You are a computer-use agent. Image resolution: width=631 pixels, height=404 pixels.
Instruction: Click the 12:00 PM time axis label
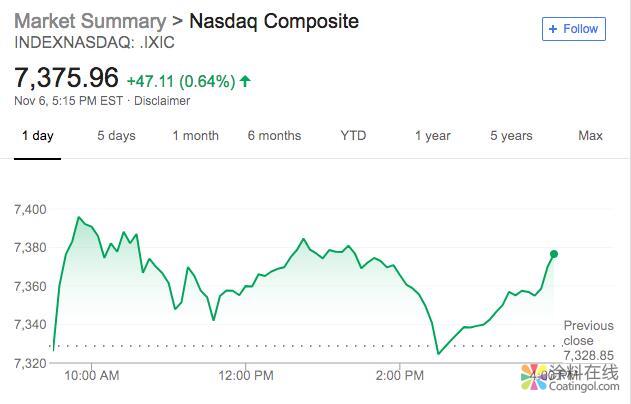click(245, 376)
